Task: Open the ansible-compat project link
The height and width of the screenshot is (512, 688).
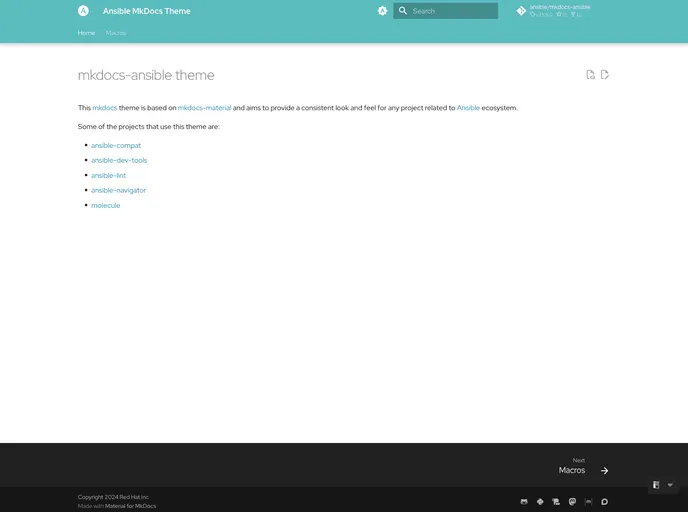Action: 116,146
